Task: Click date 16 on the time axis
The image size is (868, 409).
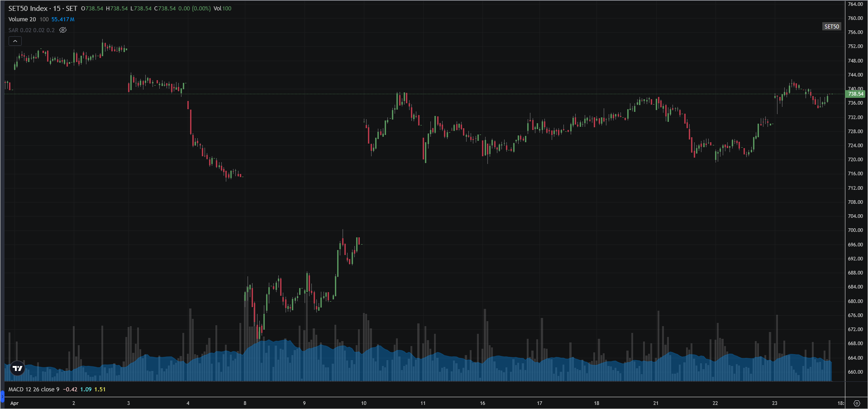Action: pyautogui.click(x=482, y=403)
